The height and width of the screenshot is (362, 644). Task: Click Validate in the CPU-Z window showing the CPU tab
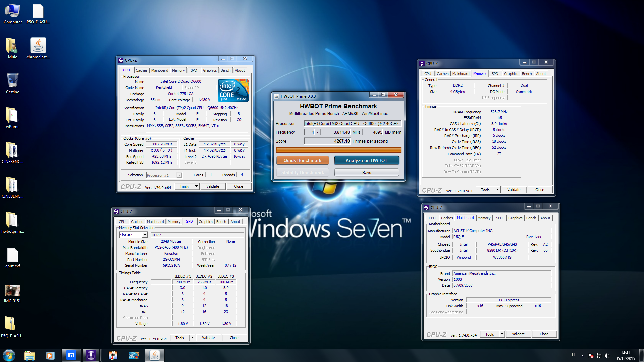pyautogui.click(x=213, y=186)
